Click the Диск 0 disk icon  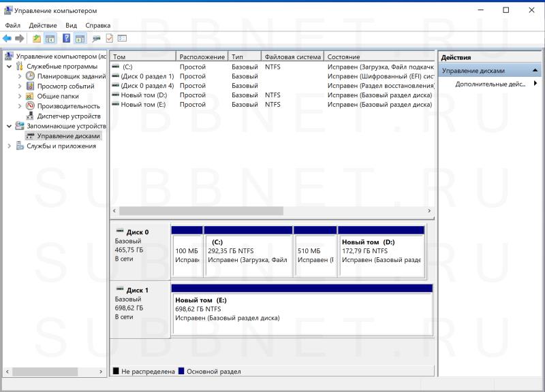coord(120,232)
